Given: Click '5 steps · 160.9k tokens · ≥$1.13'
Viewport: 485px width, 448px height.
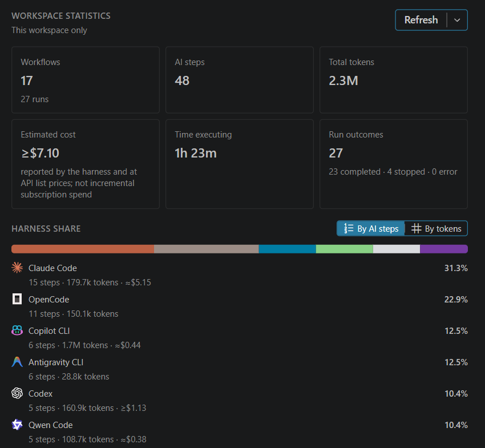Looking at the screenshot, I should point(87,408).
